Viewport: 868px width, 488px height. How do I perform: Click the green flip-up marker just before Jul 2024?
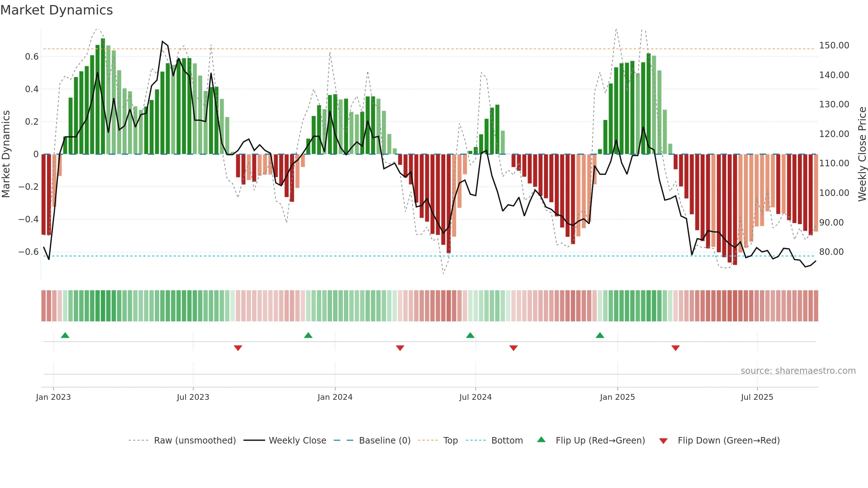[470, 335]
